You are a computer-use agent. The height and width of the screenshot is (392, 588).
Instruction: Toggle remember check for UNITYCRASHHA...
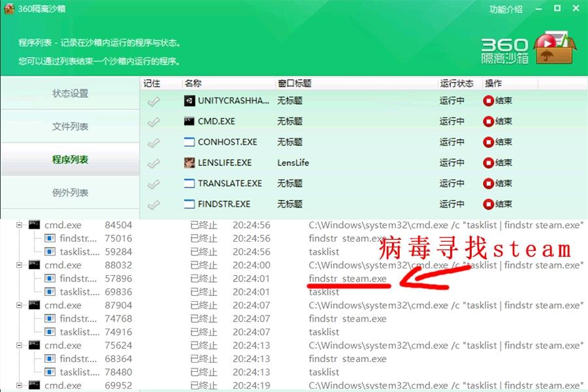coord(154,101)
